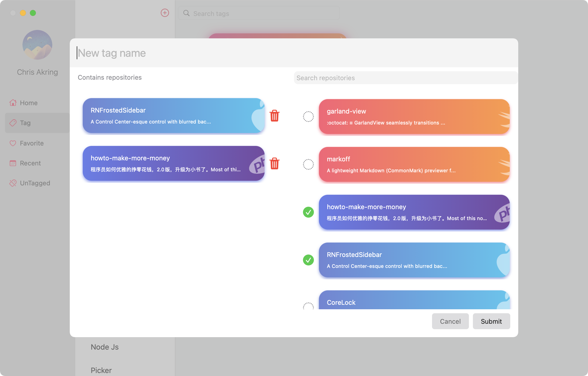Viewport: 588px width, 376px height.
Task: Click the Tag label icon in sidebar
Action: 13,123
